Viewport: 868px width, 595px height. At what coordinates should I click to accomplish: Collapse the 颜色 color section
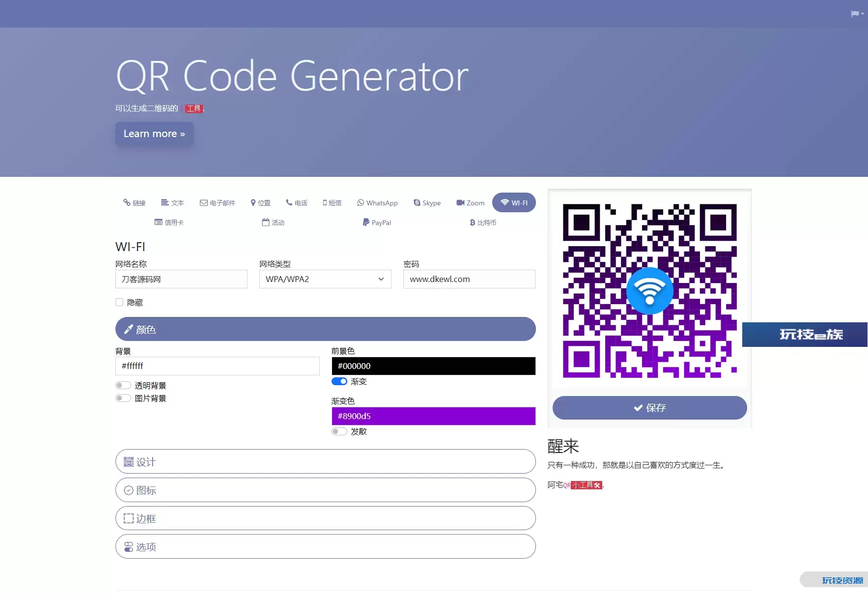(325, 329)
